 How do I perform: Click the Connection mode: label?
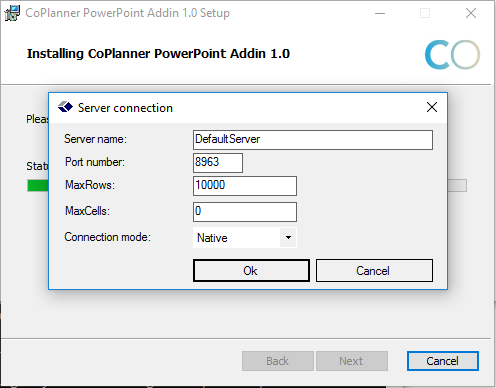point(107,237)
